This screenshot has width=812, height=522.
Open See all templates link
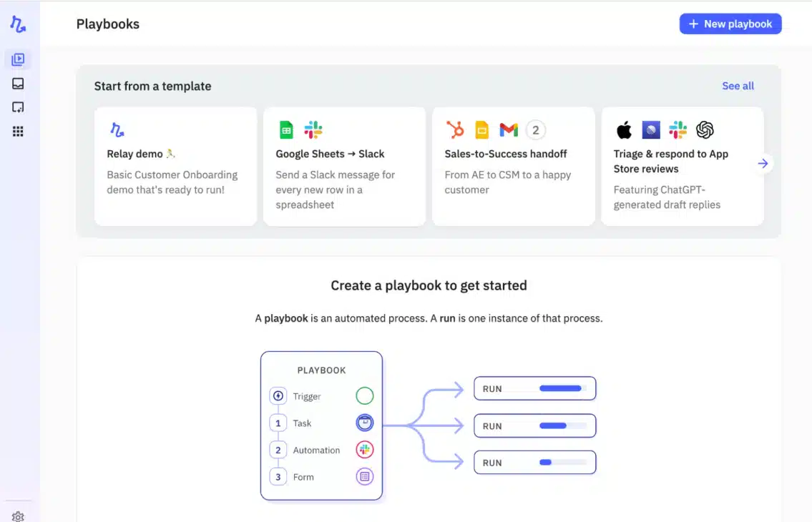(738, 86)
